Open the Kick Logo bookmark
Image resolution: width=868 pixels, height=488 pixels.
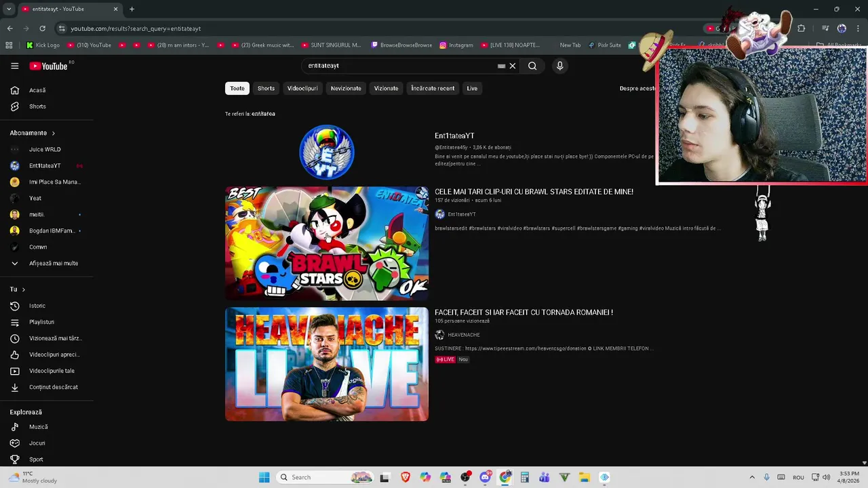43,45
